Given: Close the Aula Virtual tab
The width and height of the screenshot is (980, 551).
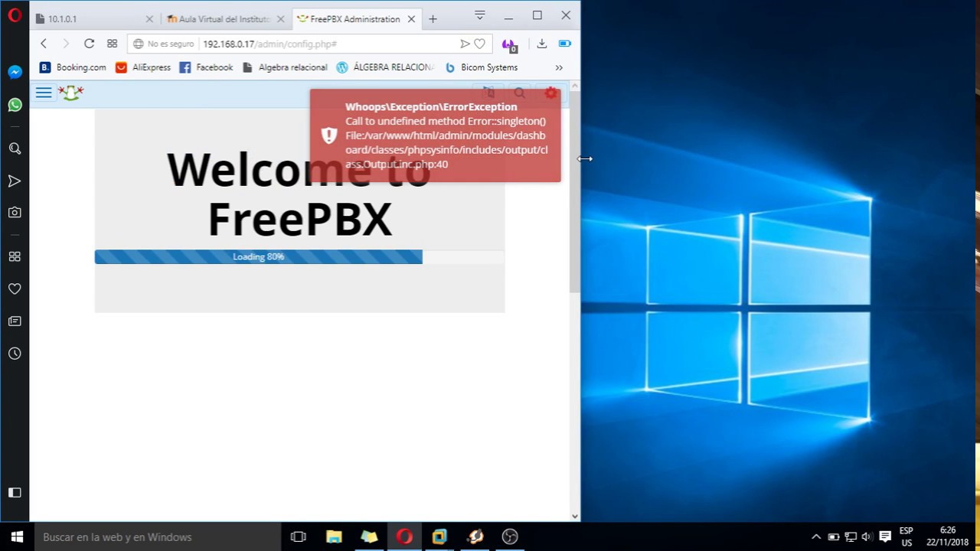Looking at the screenshot, I should tap(281, 18).
